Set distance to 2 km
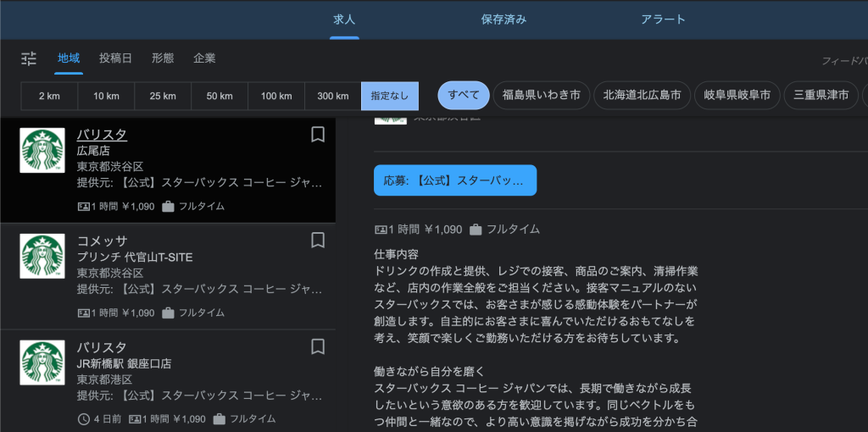 (49, 97)
